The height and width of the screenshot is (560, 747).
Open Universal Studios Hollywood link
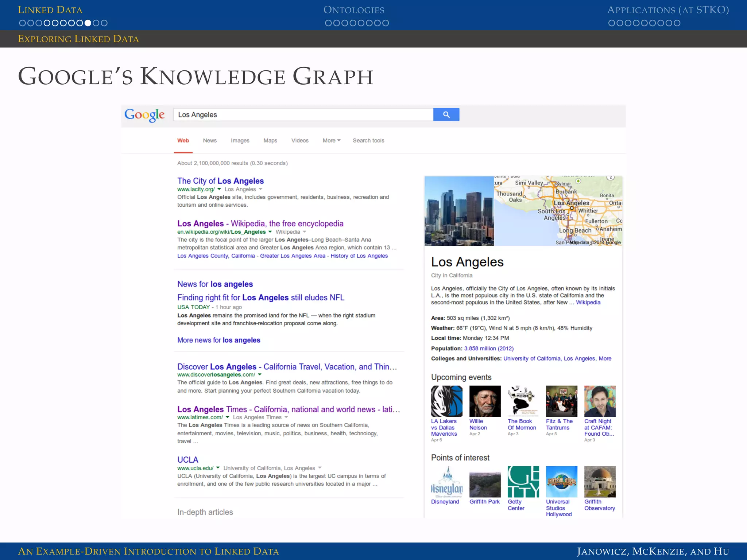(559, 508)
